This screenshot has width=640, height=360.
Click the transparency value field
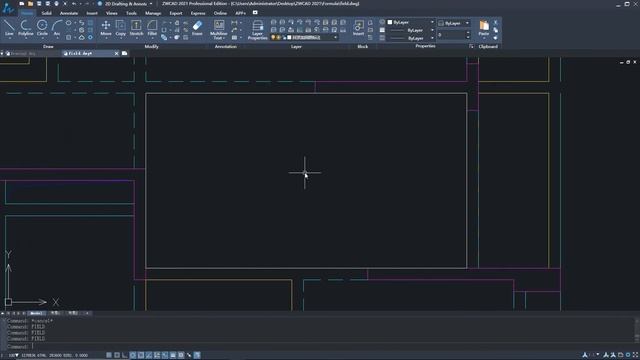(451, 35)
